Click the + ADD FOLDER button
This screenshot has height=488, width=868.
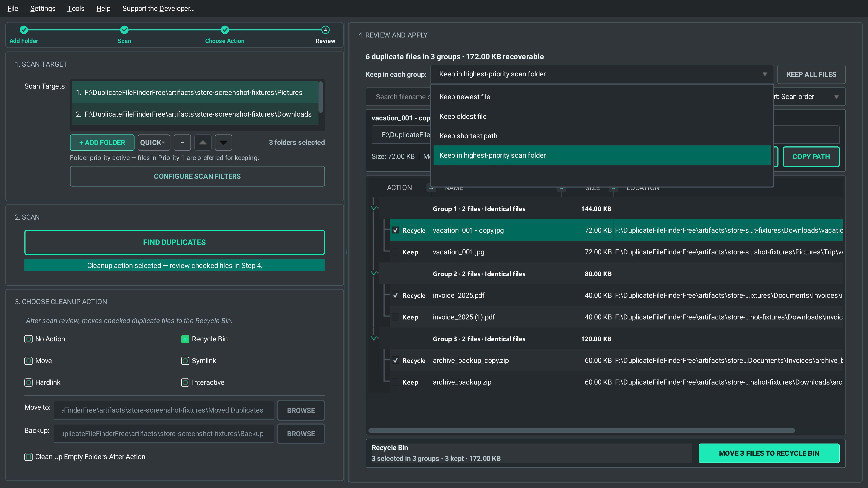pyautogui.click(x=102, y=143)
